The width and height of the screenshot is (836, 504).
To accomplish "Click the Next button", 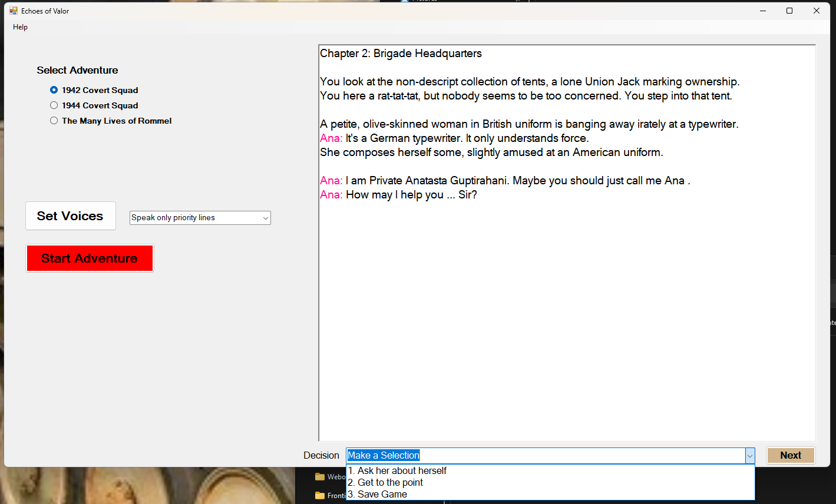I will (790, 455).
